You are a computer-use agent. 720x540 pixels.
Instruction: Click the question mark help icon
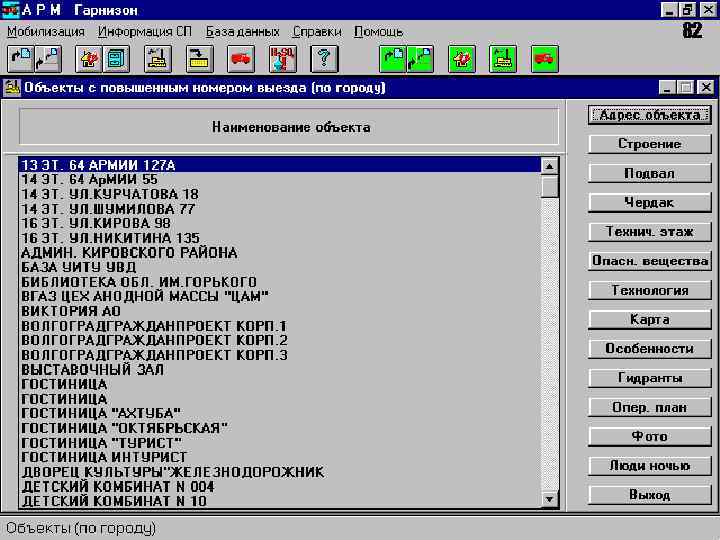324,59
